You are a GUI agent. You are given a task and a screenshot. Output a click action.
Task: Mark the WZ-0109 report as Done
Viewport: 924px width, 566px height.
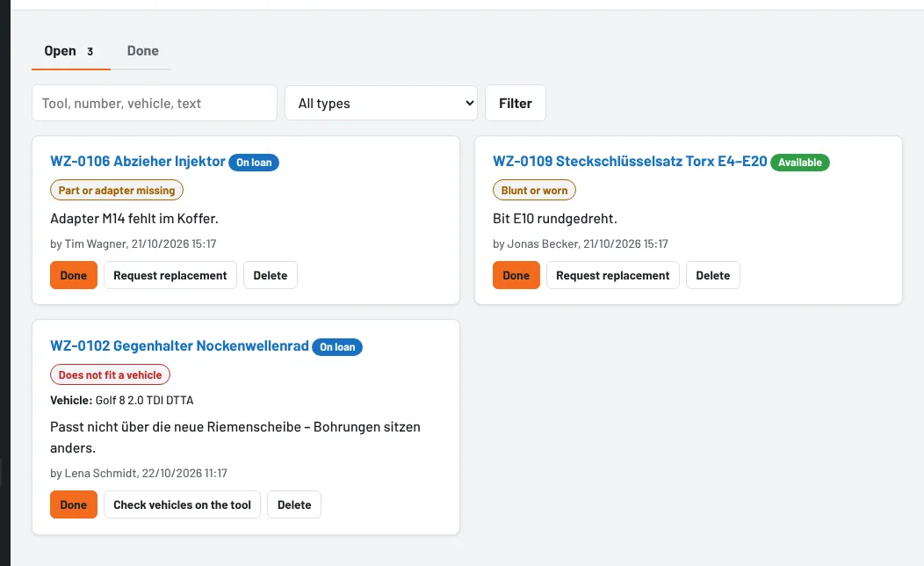coord(516,275)
